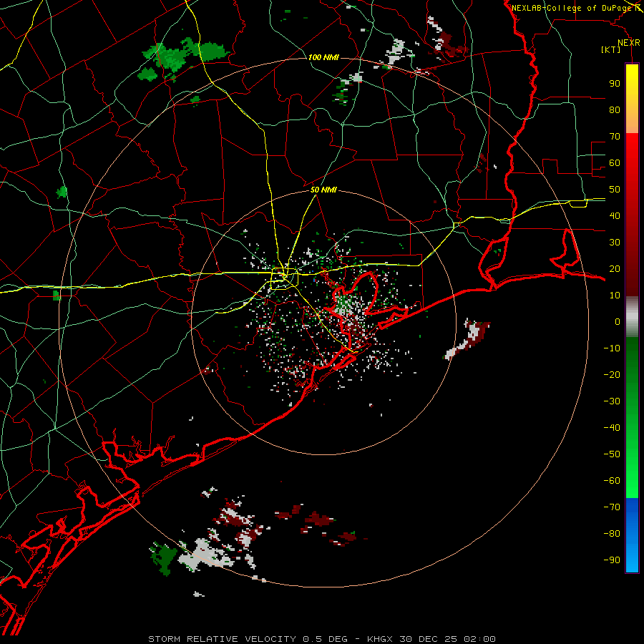Click the positive 30 scale value
Image resolution: width=644 pixels, height=644 pixels.
tap(615, 243)
